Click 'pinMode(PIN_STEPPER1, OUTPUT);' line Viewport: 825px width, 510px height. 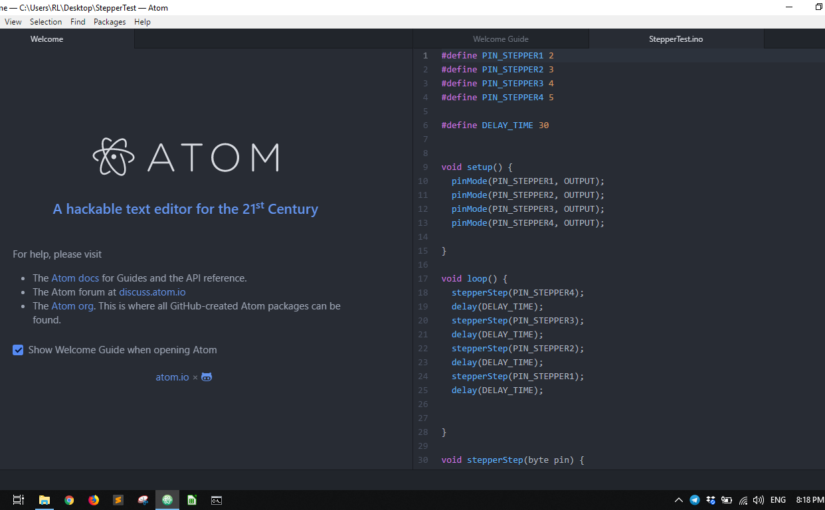[x=528, y=181]
